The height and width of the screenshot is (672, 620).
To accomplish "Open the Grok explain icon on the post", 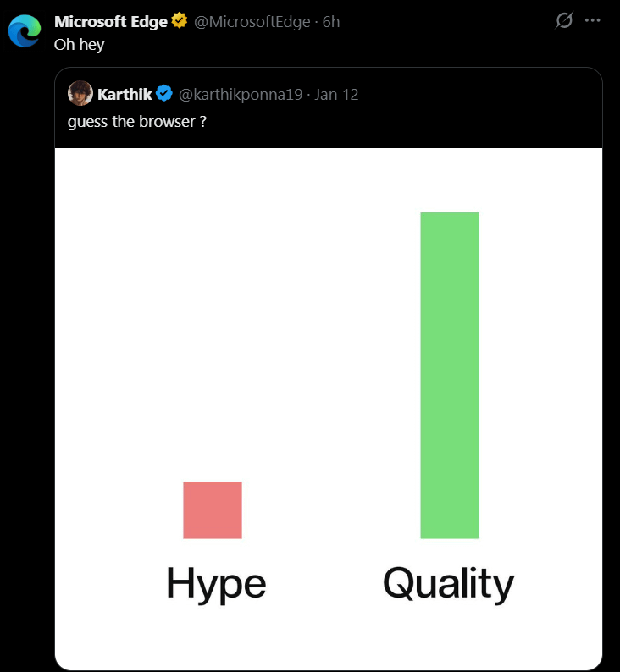I will [x=564, y=21].
